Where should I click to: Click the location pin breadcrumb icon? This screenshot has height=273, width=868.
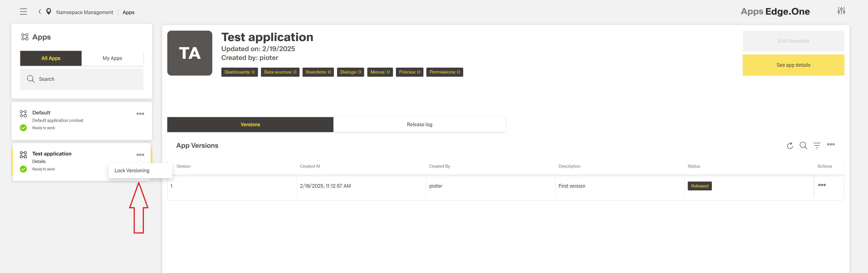48,11
